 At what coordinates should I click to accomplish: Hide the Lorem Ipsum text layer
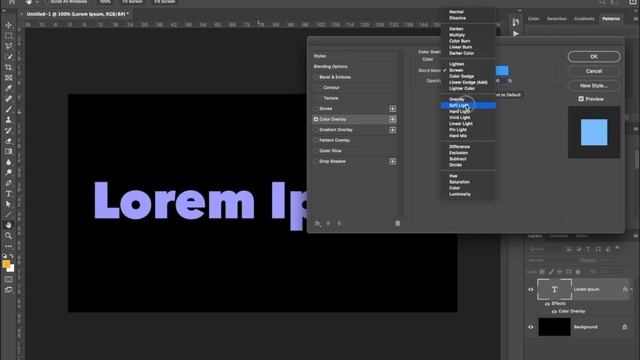[531, 289]
